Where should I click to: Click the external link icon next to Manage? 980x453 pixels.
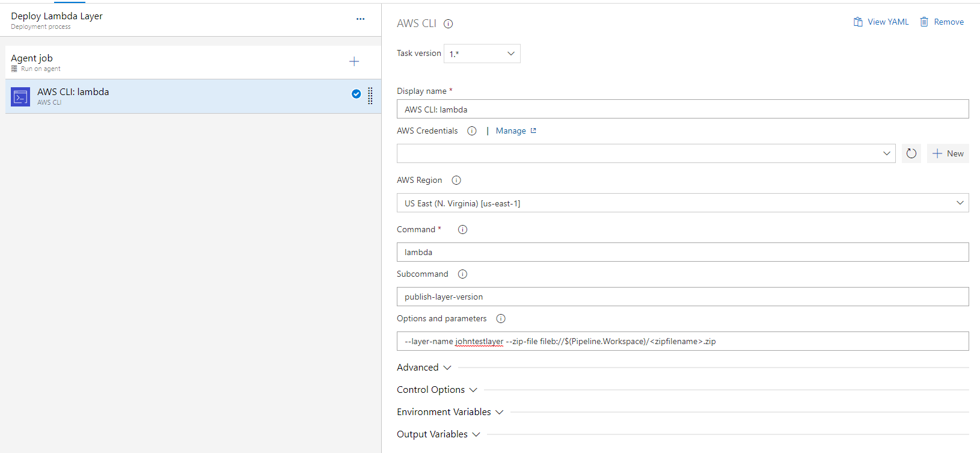click(533, 131)
